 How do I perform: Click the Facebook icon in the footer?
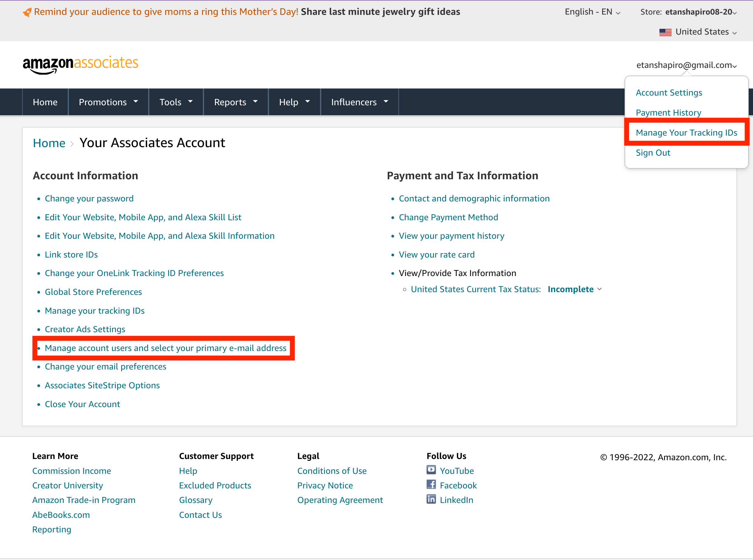click(x=431, y=484)
